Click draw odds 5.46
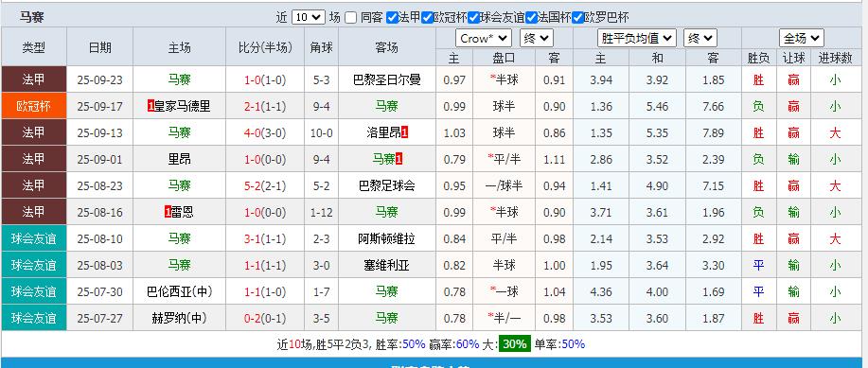The width and height of the screenshot is (868, 368). pyautogui.click(x=657, y=107)
